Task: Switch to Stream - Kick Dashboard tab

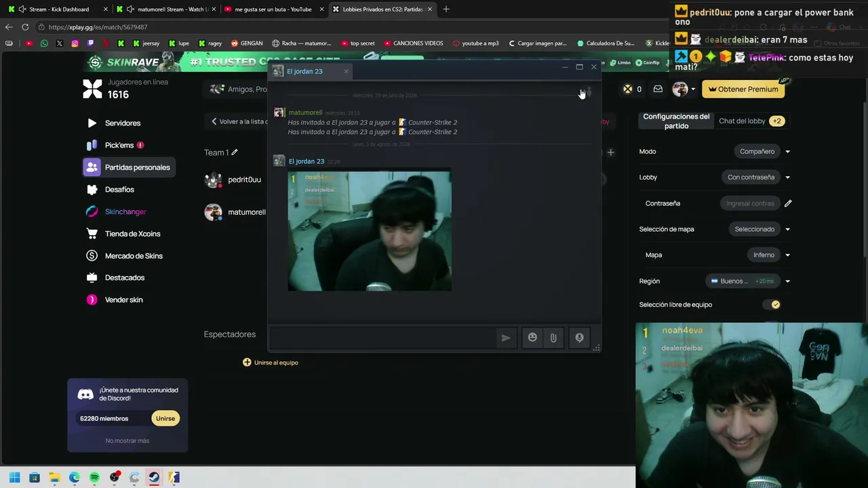Action: (x=59, y=9)
